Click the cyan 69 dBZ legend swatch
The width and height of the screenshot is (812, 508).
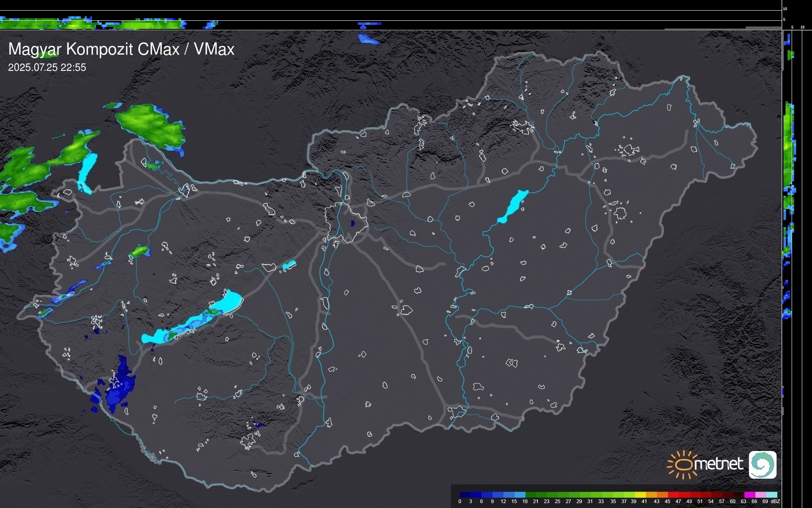771,495
